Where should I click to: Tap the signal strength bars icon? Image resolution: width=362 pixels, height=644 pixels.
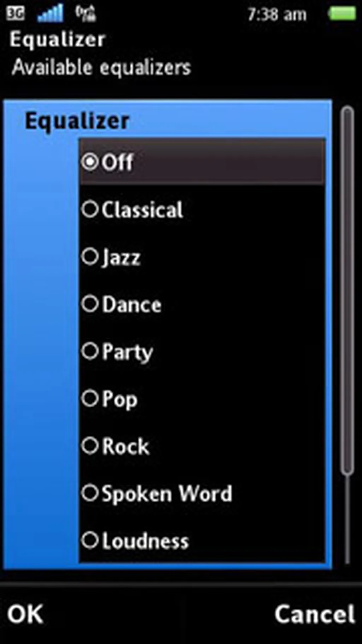(50, 14)
